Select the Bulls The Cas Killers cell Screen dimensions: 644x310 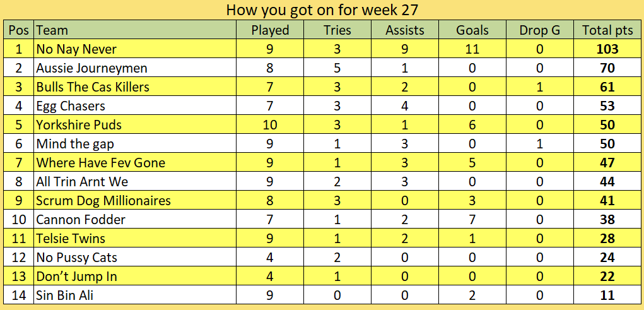pyautogui.click(x=135, y=86)
